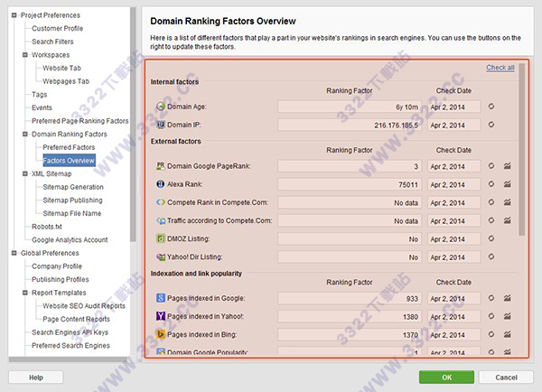Open chart for Compete Rank in Compete.Com

[507, 202]
